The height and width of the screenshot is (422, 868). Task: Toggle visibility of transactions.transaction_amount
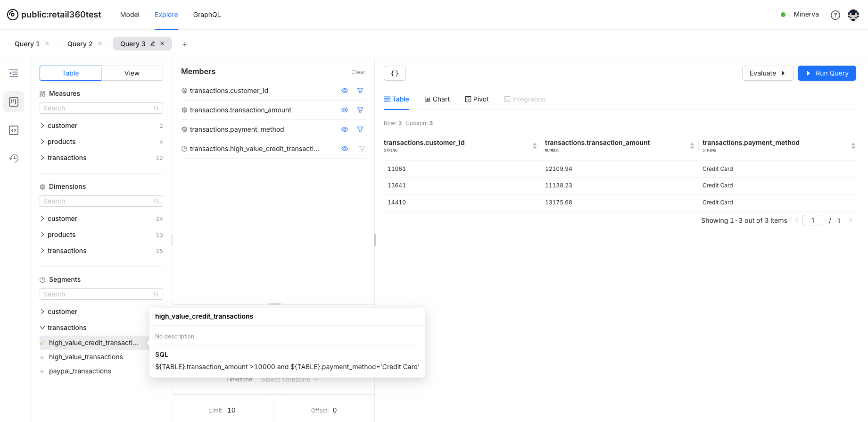[345, 110]
